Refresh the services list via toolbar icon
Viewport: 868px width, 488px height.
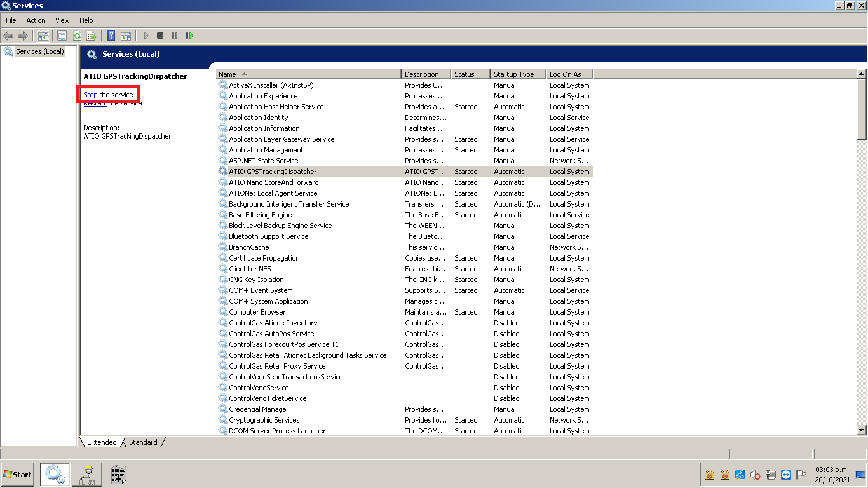click(77, 36)
